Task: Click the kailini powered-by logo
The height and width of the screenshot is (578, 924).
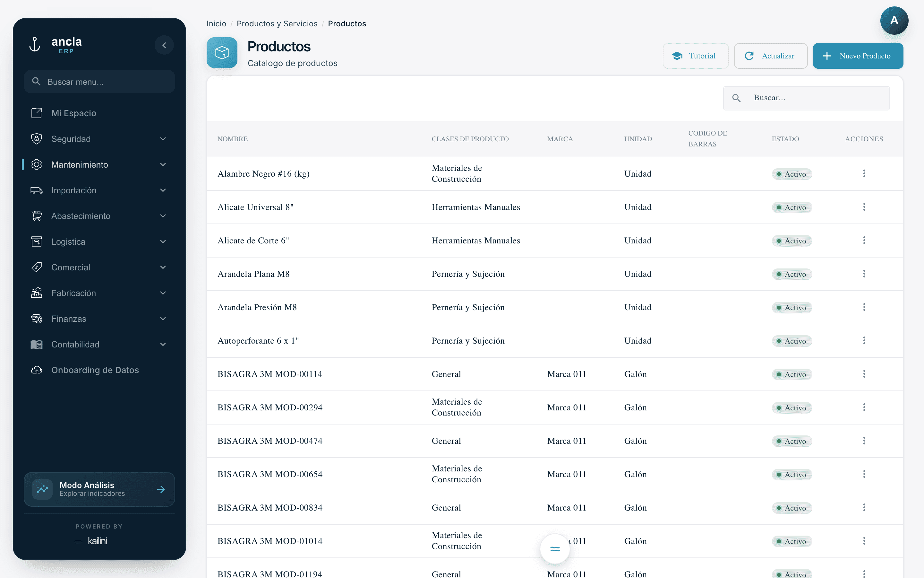Action: tap(90, 541)
